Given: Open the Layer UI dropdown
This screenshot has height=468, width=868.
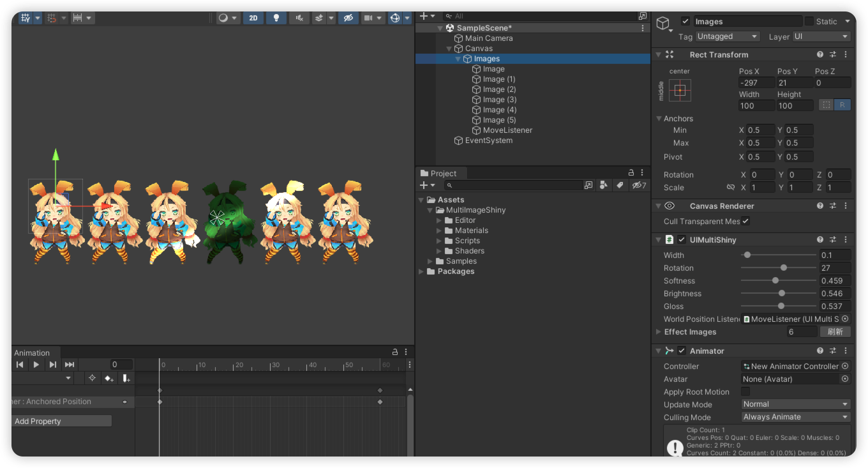Looking at the screenshot, I should pos(822,36).
